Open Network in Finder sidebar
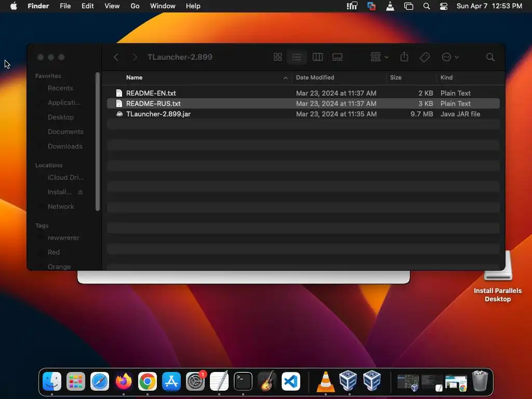532x399 pixels. tap(61, 207)
